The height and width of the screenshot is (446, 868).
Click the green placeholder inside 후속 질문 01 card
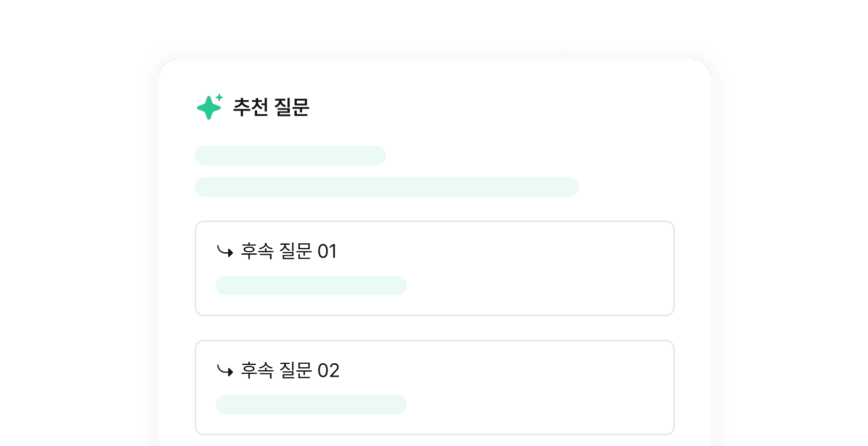tap(311, 285)
